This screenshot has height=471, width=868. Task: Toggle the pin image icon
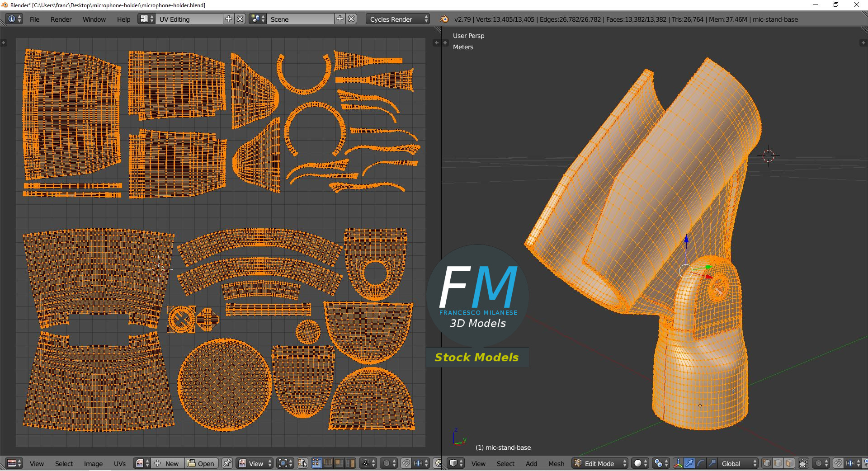pos(227,463)
